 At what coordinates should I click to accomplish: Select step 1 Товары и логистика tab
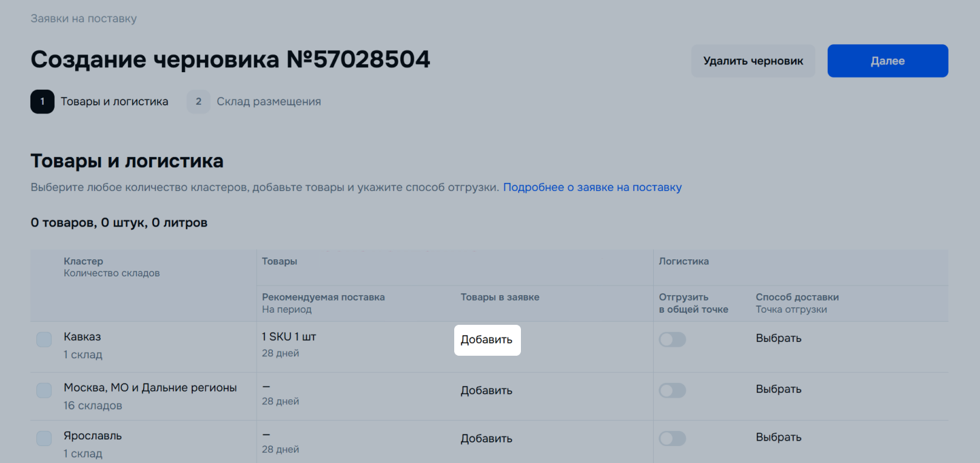[x=99, y=102]
